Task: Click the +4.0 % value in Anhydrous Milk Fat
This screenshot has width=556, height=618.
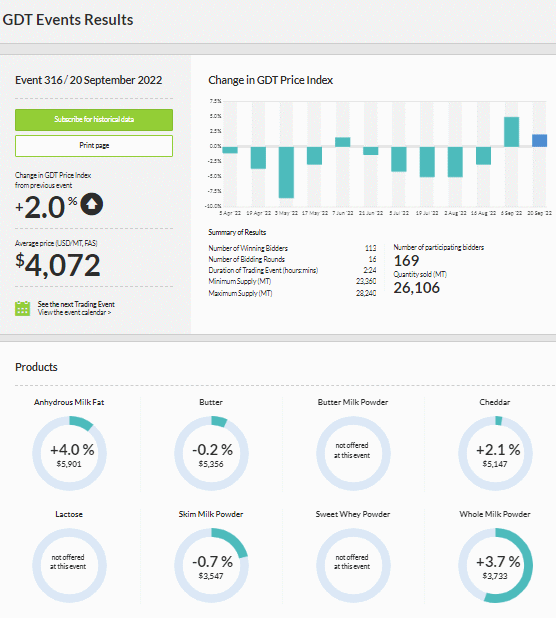Action: [72, 450]
